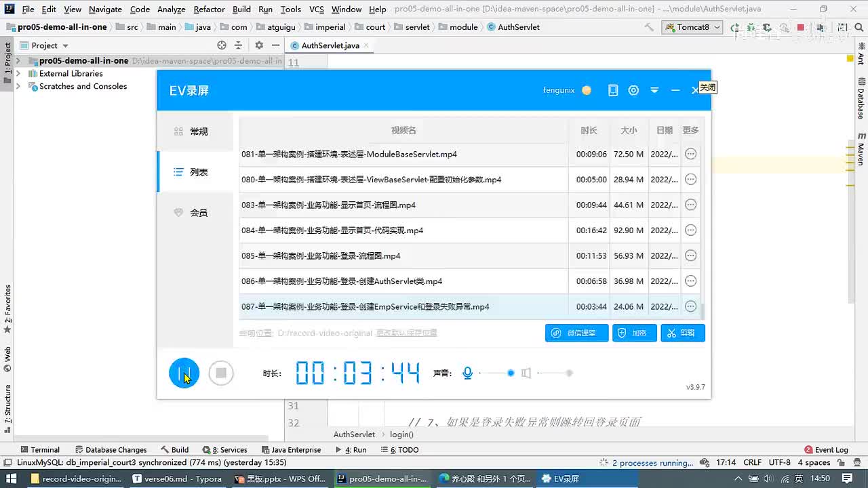Click the 微信课堂 button

coord(576,333)
